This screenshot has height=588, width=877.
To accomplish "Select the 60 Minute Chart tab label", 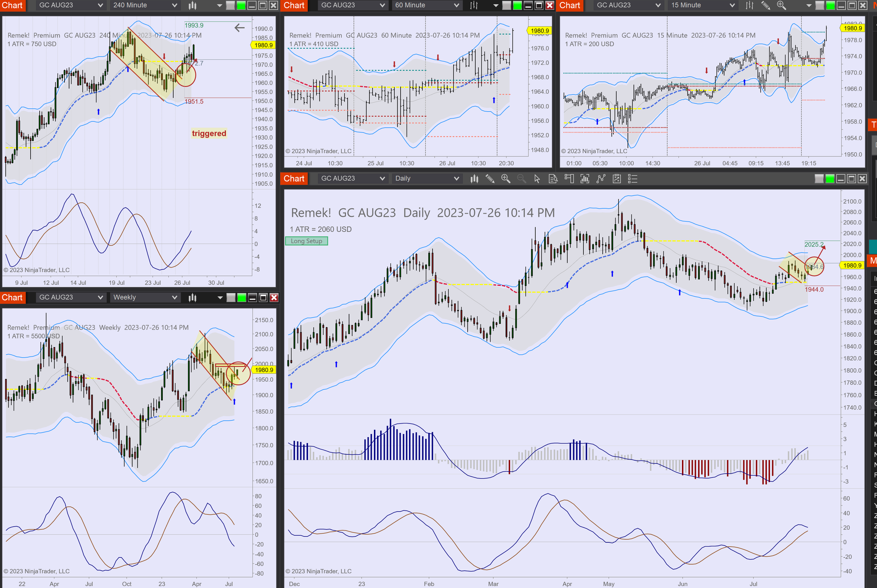I will tap(294, 5).
